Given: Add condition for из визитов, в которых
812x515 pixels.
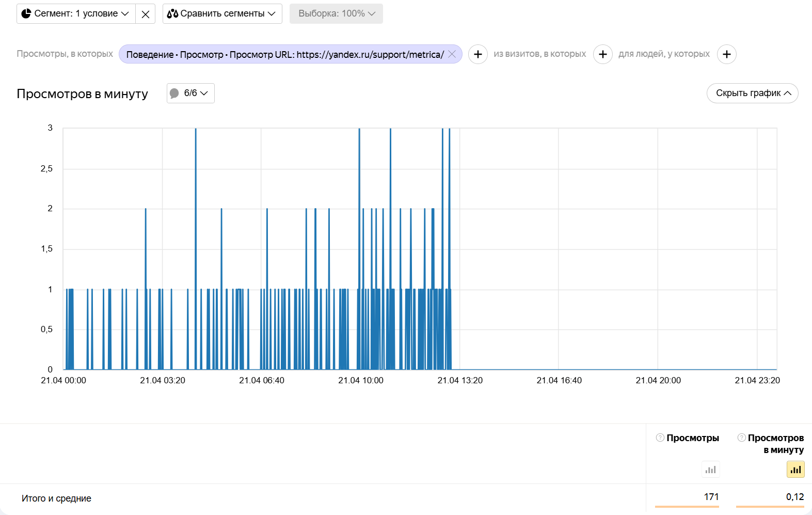Looking at the screenshot, I should pyautogui.click(x=602, y=54).
